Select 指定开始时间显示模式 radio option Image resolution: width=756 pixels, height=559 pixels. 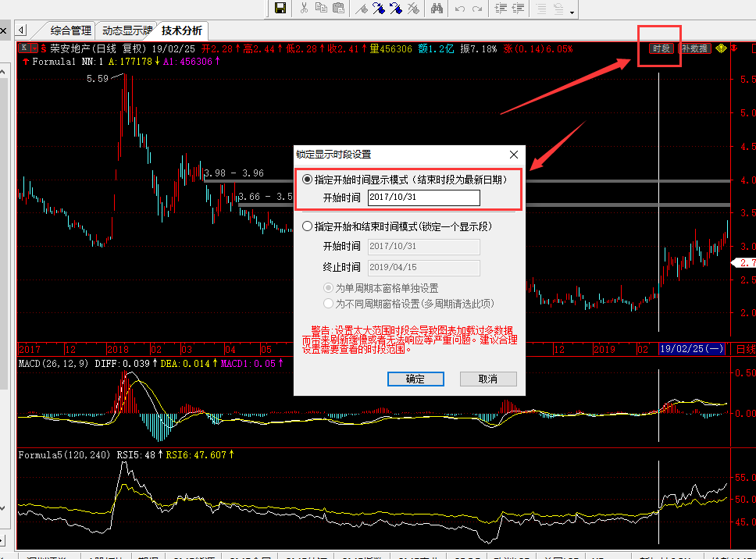(307, 180)
